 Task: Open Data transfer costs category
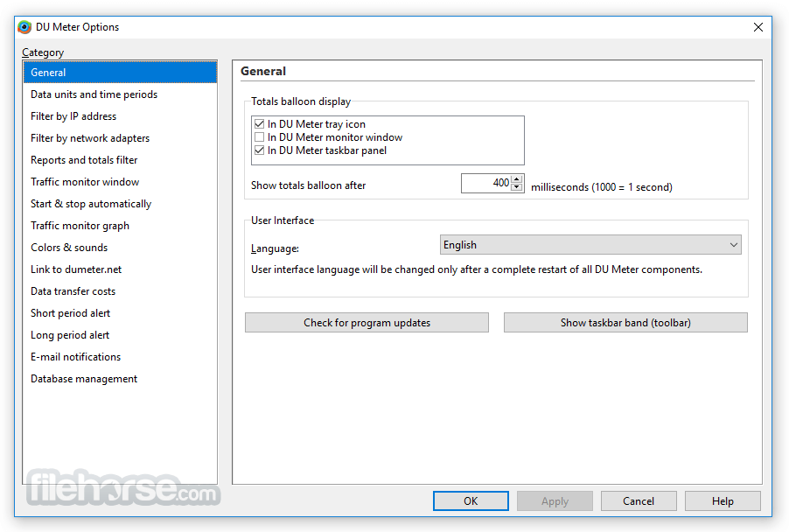(120, 291)
